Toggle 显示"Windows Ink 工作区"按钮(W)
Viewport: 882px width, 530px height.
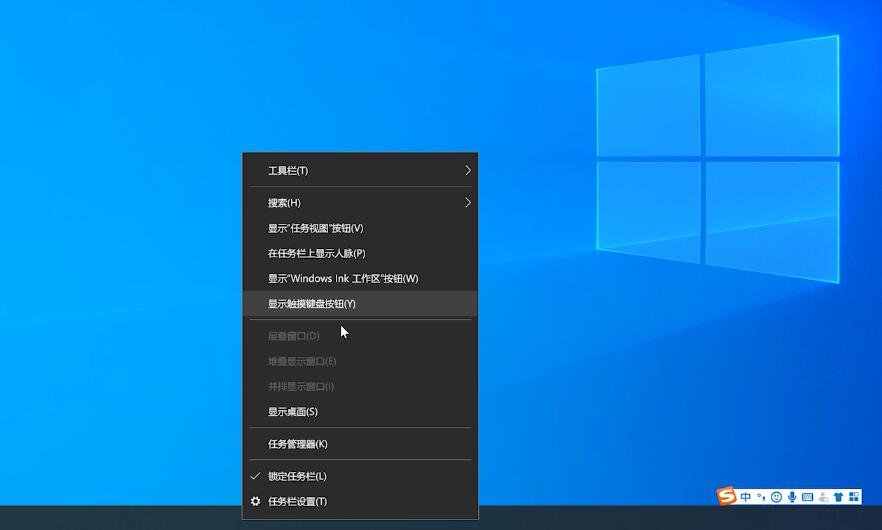click(360, 279)
